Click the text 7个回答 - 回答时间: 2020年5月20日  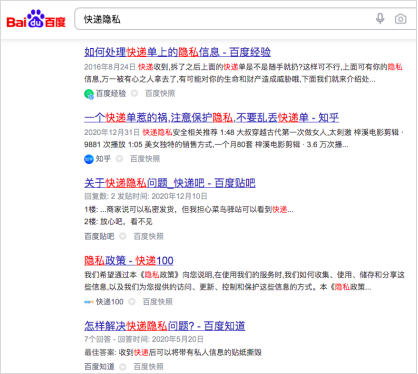coord(144,339)
